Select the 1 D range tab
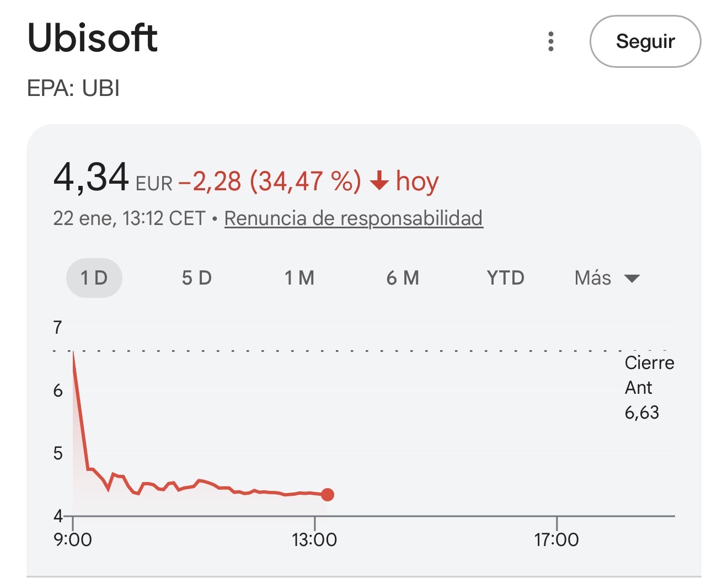This screenshot has width=728, height=578. (x=94, y=278)
